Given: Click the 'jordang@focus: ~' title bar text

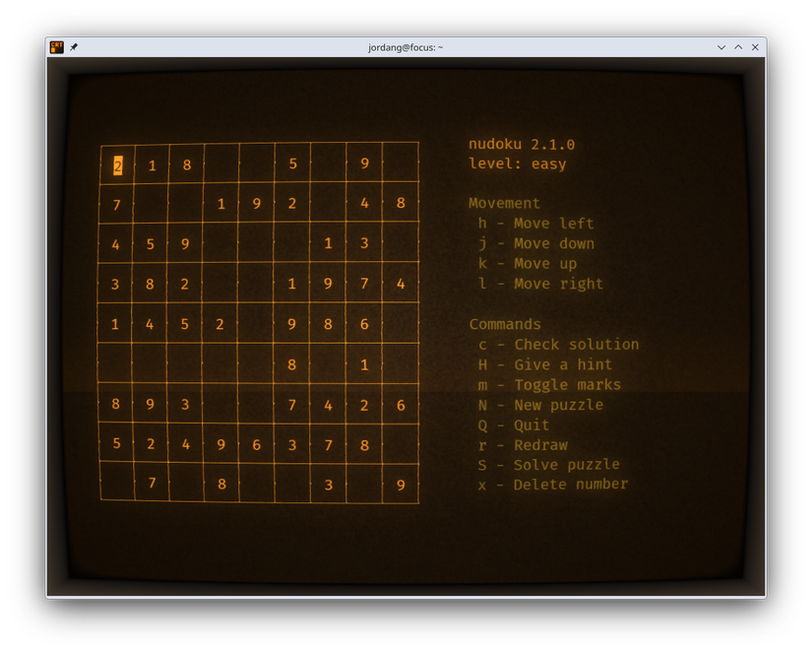Looking at the screenshot, I should coord(406,46).
